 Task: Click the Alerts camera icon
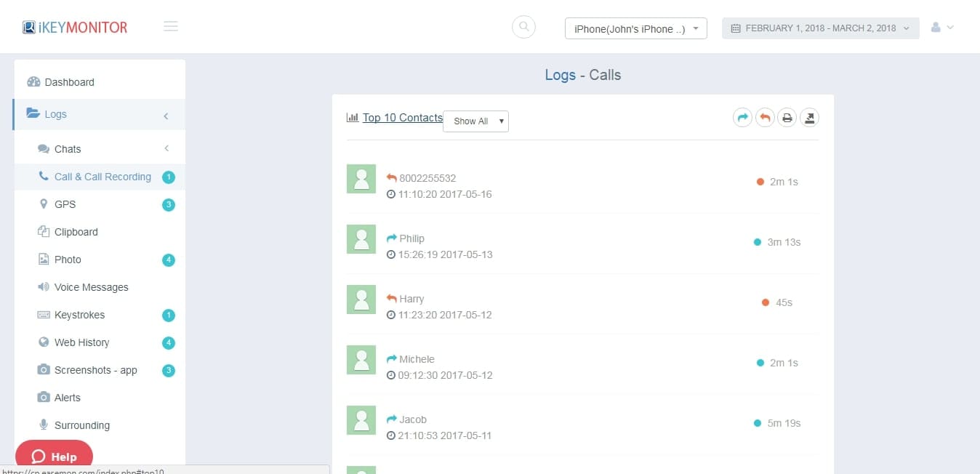coord(43,398)
